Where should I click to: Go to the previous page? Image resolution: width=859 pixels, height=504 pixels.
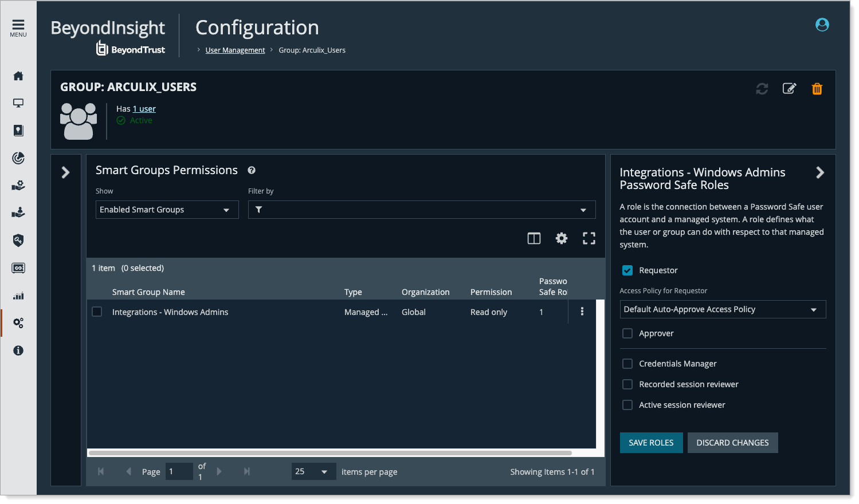tap(128, 471)
